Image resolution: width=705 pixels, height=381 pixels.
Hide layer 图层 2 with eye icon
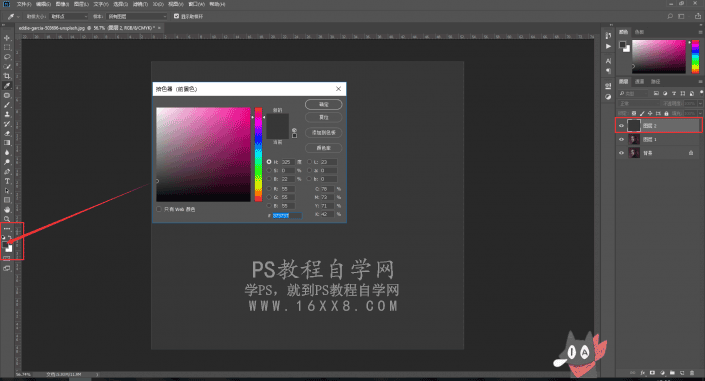coord(621,126)
